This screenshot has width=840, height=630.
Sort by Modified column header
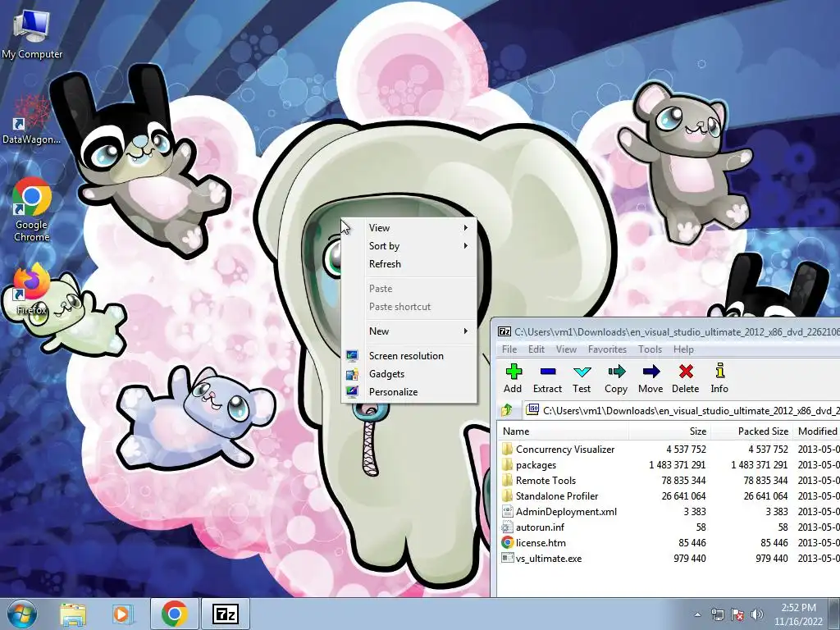[x=816, y=431]
